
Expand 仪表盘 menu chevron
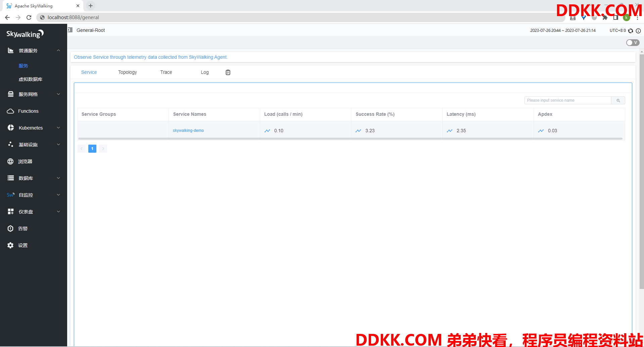pos(58,211)
